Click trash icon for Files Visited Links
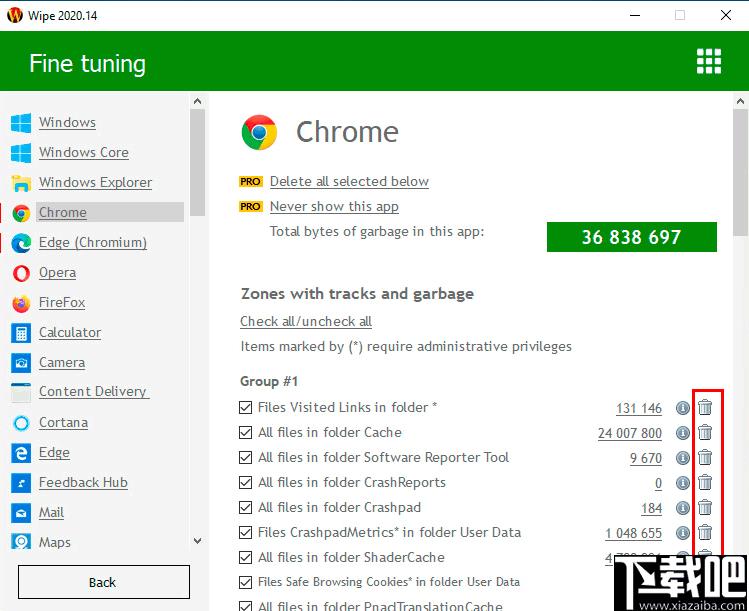 pyautogui.click(x=705, y=407)
